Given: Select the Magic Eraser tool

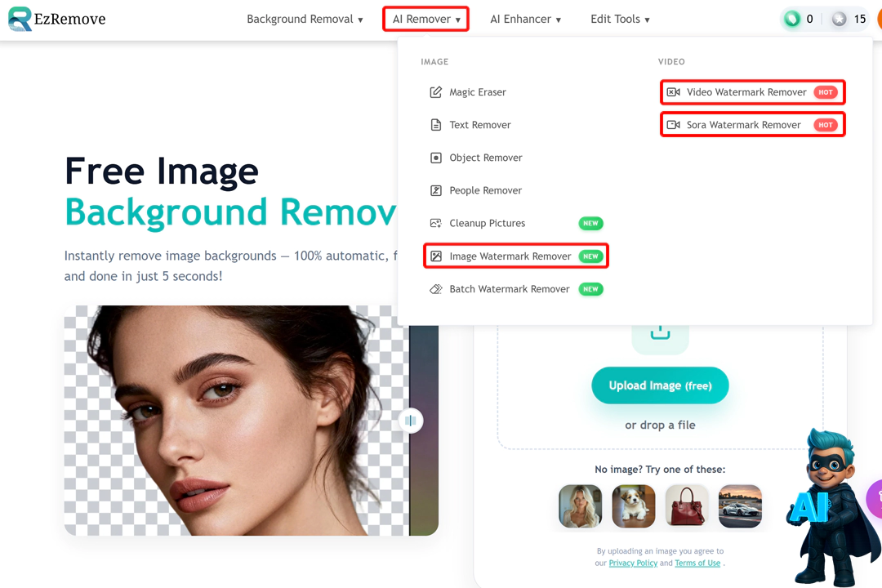Looking at the screenshot, I should (477, 92).
